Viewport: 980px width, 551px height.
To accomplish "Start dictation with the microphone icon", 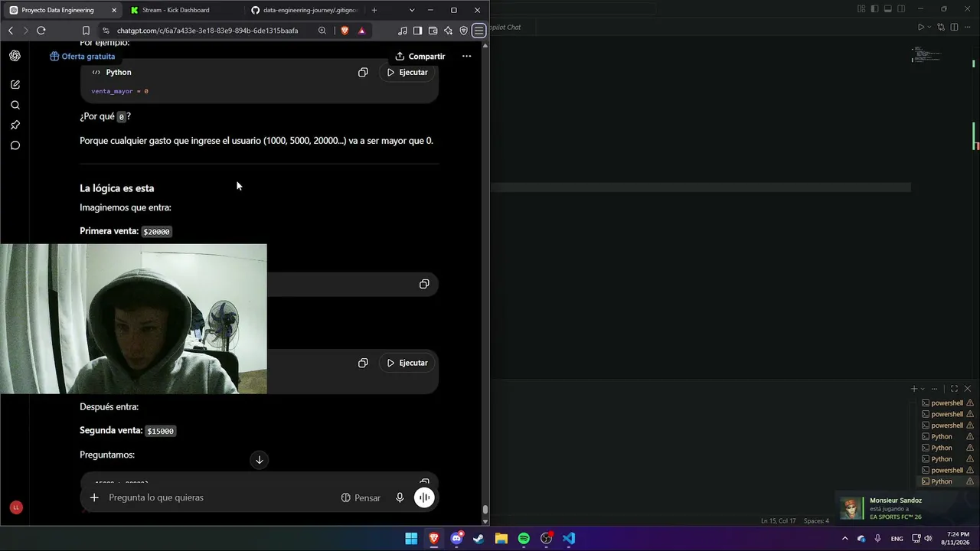I will coord(400,497).
